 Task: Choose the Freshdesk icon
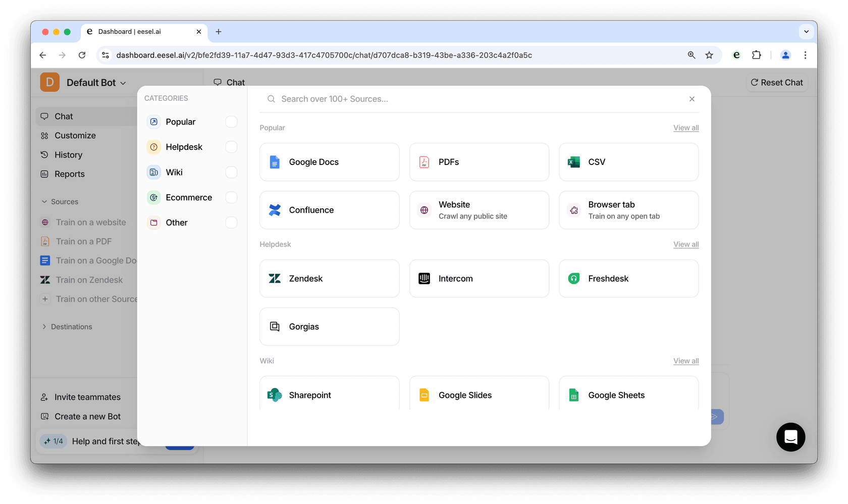pos(574,278)
